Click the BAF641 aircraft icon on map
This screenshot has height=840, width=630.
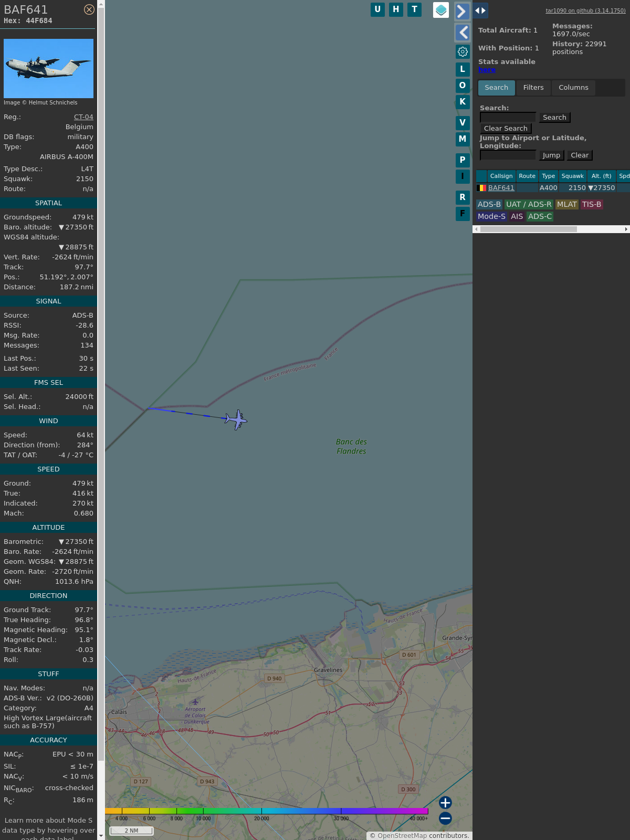(x=237, y=419)
